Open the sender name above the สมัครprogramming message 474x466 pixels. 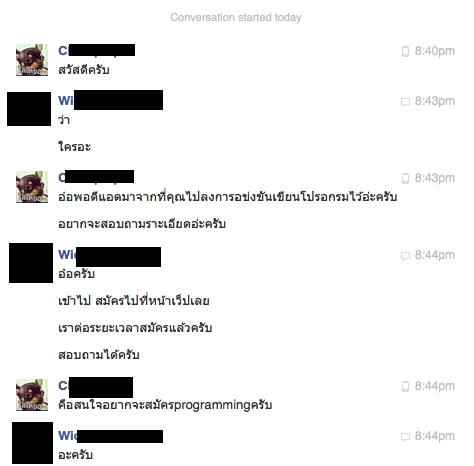point(96,387)
